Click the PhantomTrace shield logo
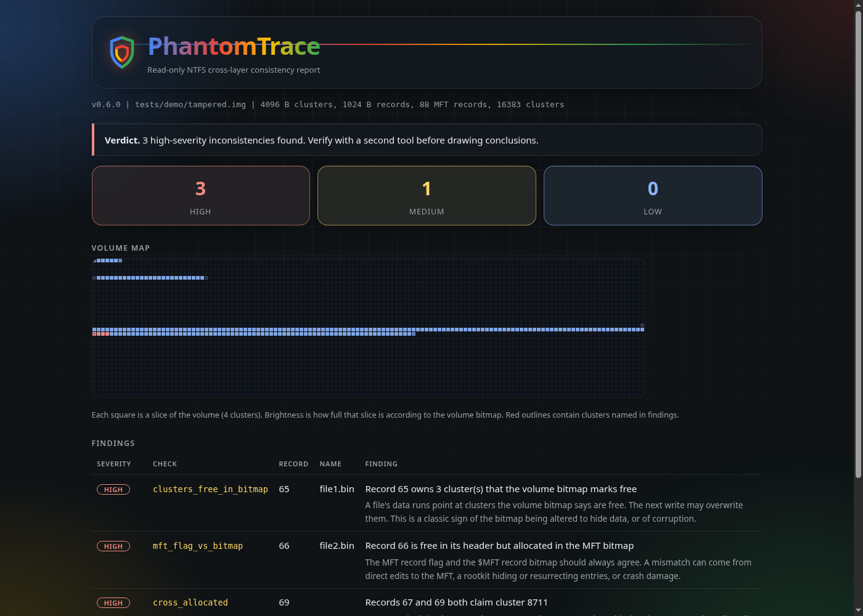 point(122,52)
